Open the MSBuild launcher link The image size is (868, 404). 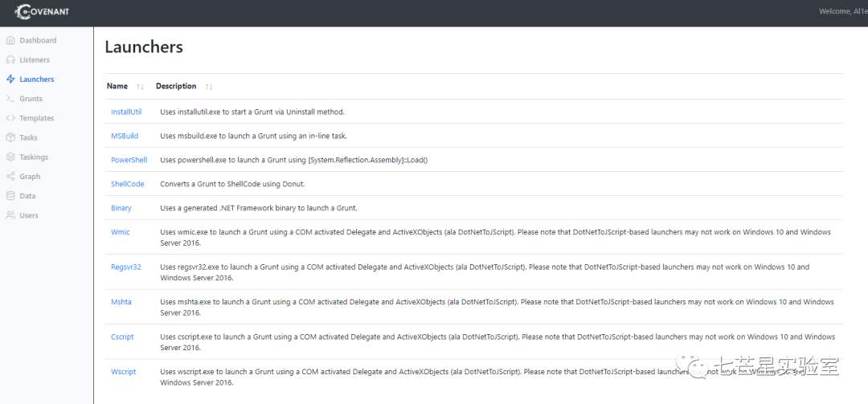point(125,136)
